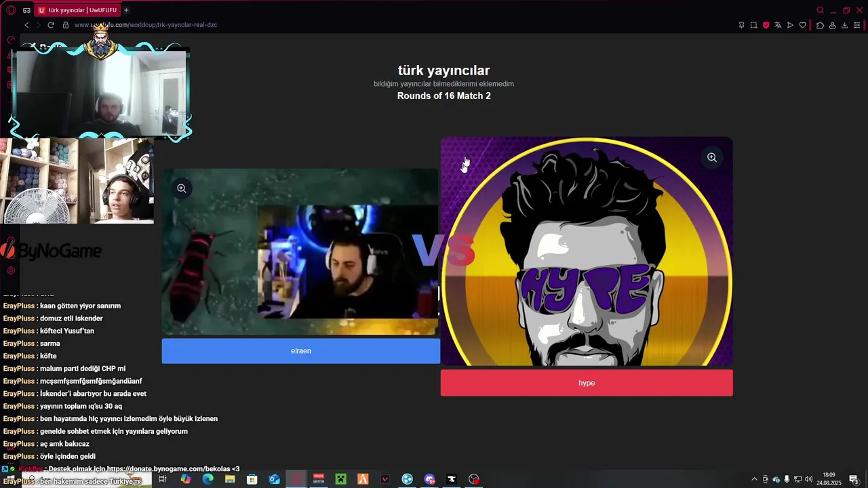Pick the hype logo thumbnail
868x488 pixels.
click(587, 251)
